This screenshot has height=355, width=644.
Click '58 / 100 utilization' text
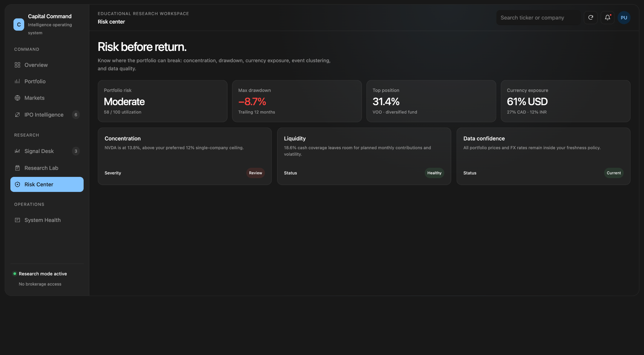pos(123,112)
